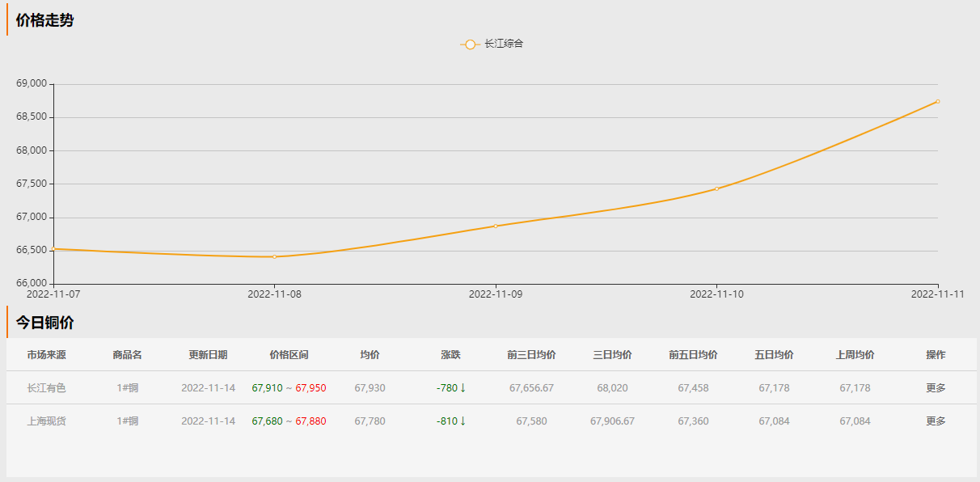Toggle the 长江综合 legend series

[492, 44]
